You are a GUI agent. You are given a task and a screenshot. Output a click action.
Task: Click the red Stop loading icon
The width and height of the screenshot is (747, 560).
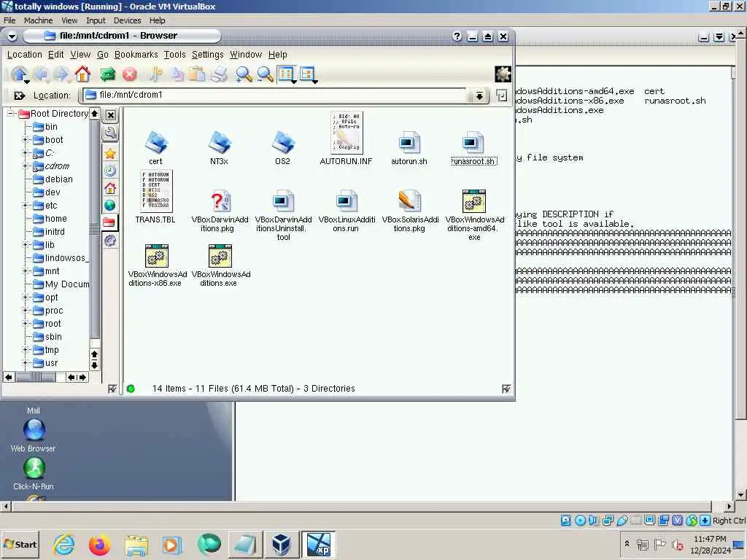[x=130, y=74]
